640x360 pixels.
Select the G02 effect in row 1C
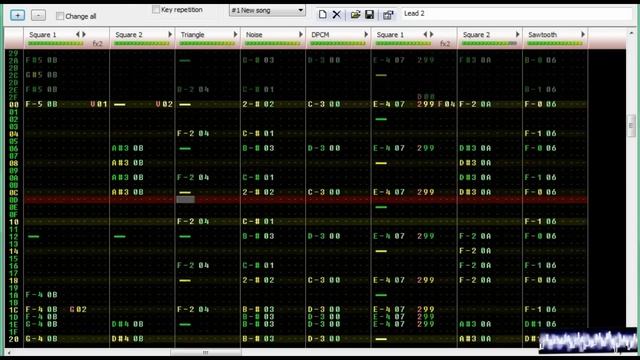pos(78,309)
